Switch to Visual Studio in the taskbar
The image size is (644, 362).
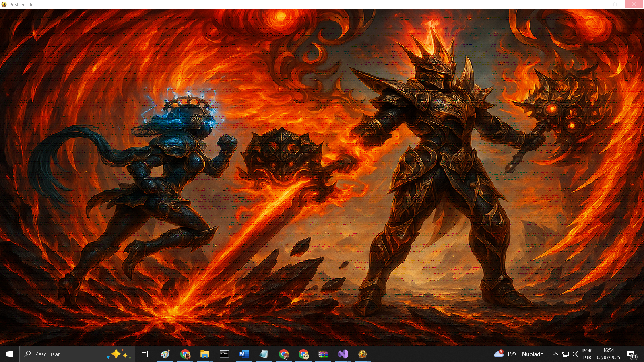click(343, 354)
